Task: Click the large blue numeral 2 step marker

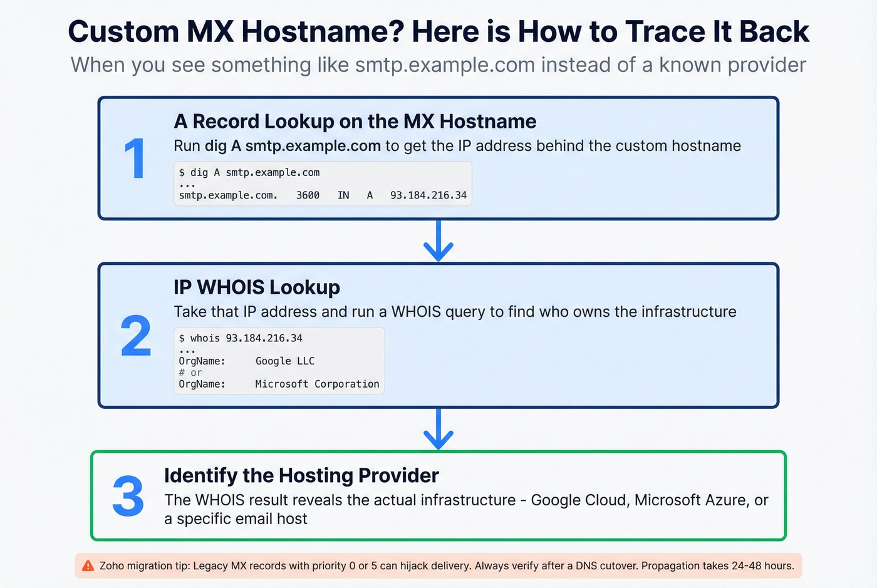Action: [x=135, y=336]
